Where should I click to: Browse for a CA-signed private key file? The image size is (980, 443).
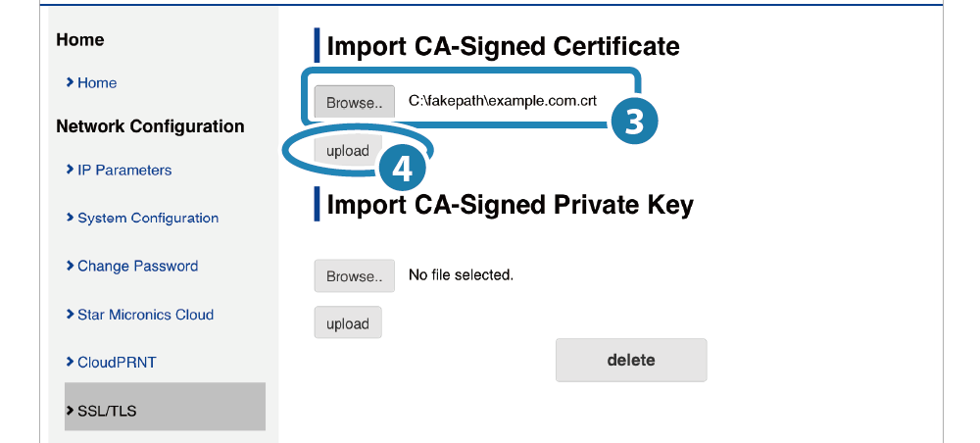tap(355, 275)
